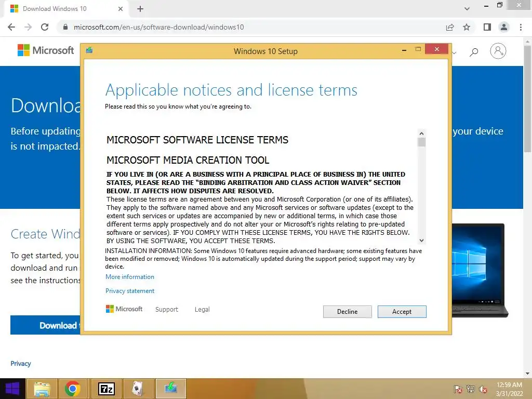Click the Decline button in Setup
Image resolution: width=532 pixels, height=399 pixels.
point(347,312)
